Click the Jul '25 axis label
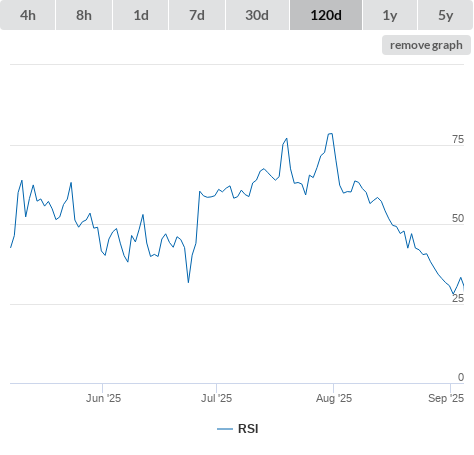The width and height of the screenshot is (474, 455). (x=216, y=398)
